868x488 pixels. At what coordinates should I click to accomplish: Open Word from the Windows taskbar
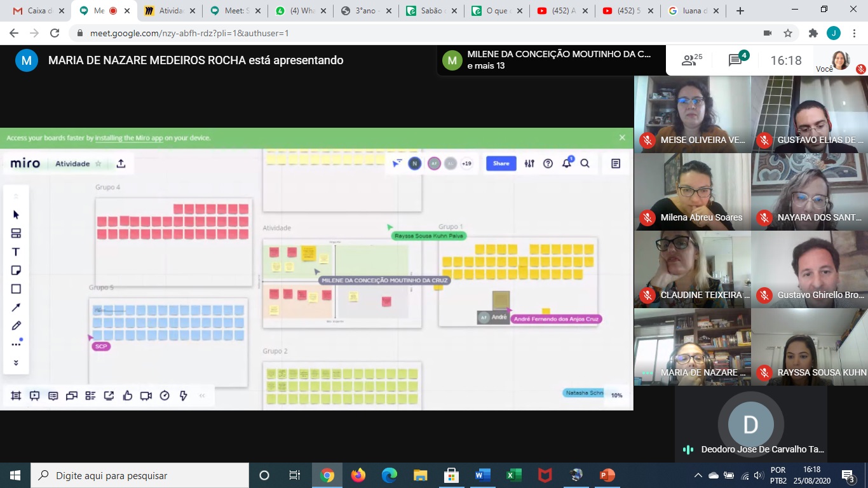[x=482, y=475]
